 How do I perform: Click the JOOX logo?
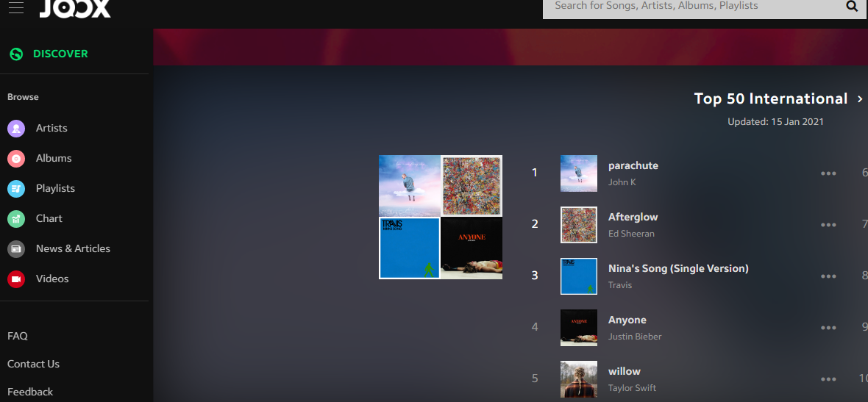[x=75, y=8]
